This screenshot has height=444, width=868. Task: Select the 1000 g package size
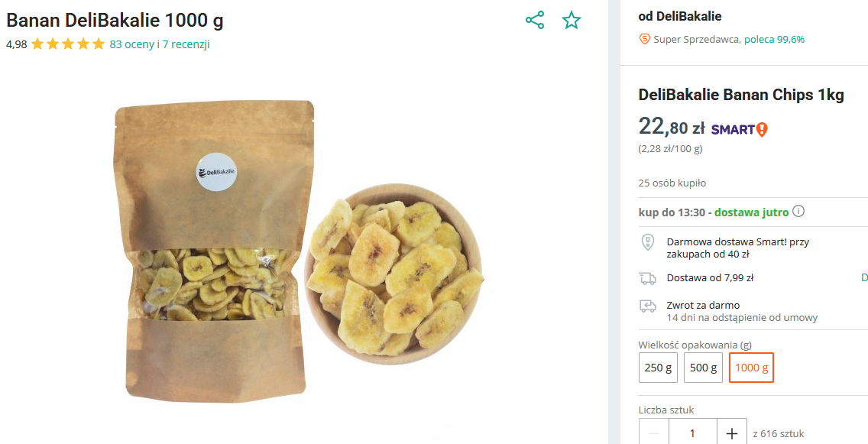(x=751, y=368)
